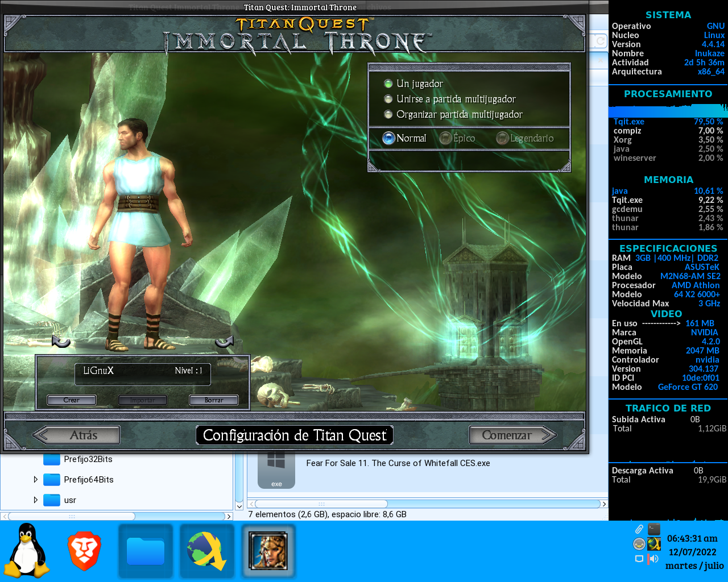Open the network connection tray icon

point(639,559)
